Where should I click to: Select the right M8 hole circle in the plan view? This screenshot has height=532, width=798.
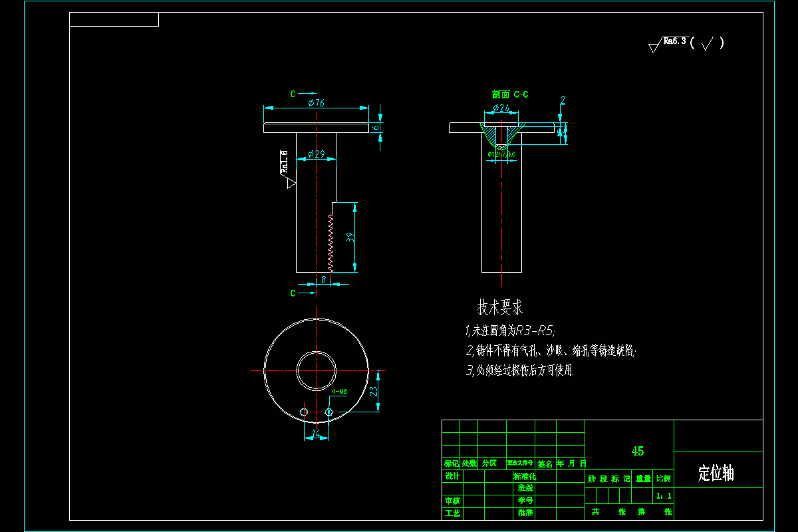coord(329,412)
